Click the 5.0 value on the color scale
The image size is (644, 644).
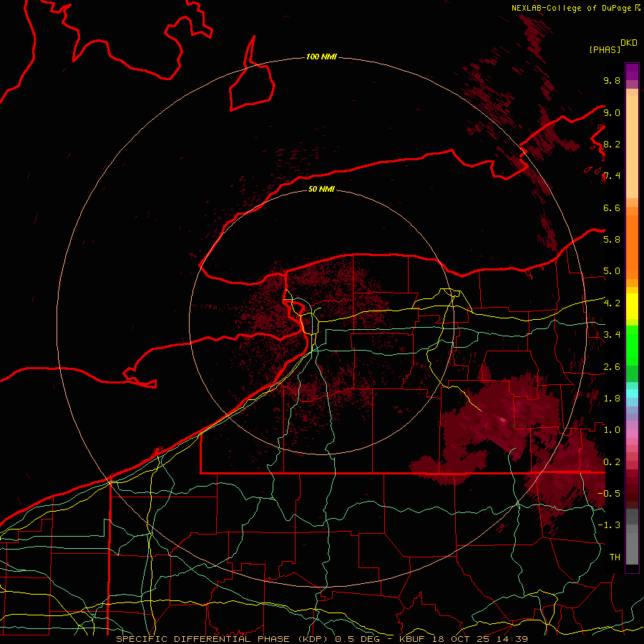(612, 271)
